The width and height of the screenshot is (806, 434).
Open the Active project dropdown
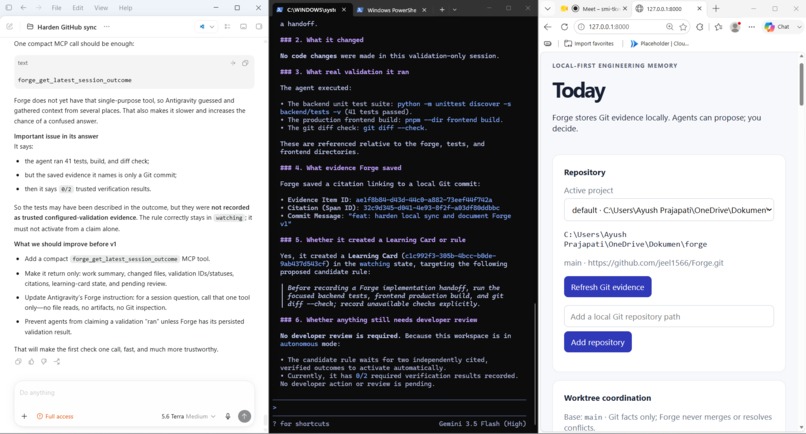(x=668, y=210)
